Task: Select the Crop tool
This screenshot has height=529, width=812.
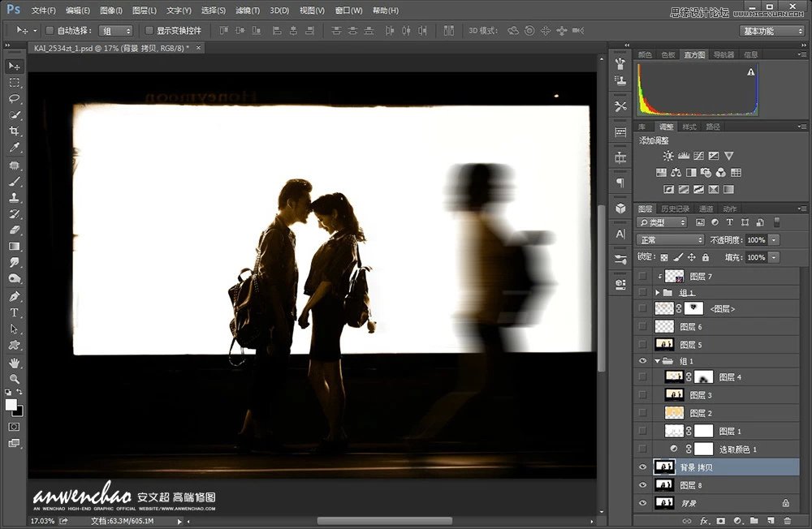Action: 15,131
